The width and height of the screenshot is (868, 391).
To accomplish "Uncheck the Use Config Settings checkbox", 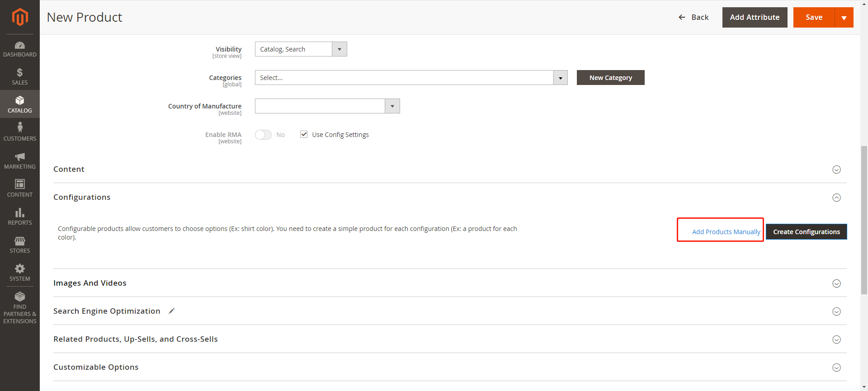I will [x=304, y=134].
